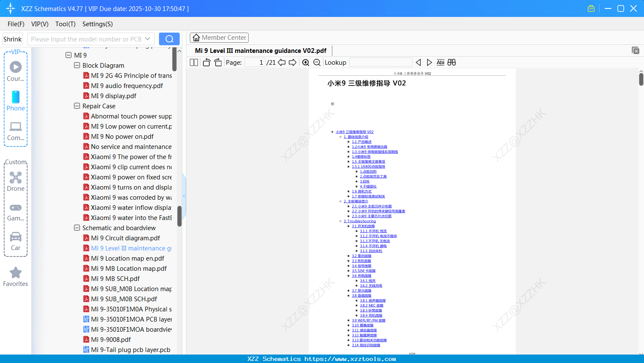Open Mi 9 MB Location map.pdf
Image resolution: width=644 pixels, height=363 pixels.
pyautogui.click(x=129, y=268)
